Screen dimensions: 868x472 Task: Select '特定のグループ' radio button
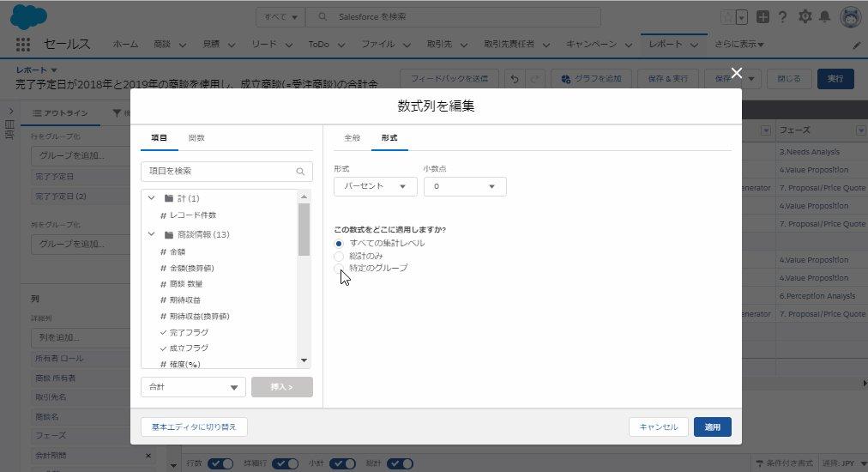339,268
